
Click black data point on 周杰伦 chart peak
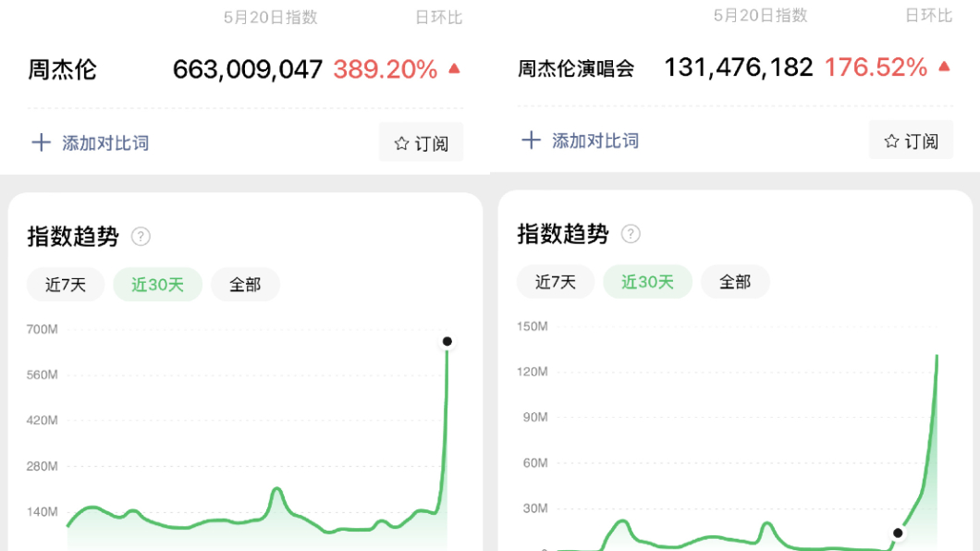coord(447,341)
